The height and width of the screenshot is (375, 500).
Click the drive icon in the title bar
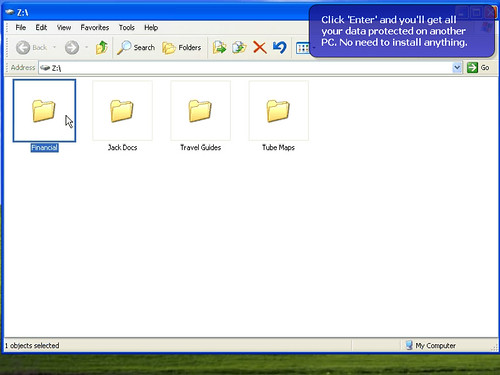tap(10, 12)
